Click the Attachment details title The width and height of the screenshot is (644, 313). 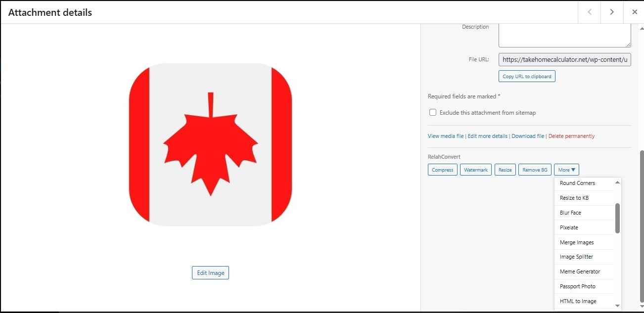coord(50,12)
